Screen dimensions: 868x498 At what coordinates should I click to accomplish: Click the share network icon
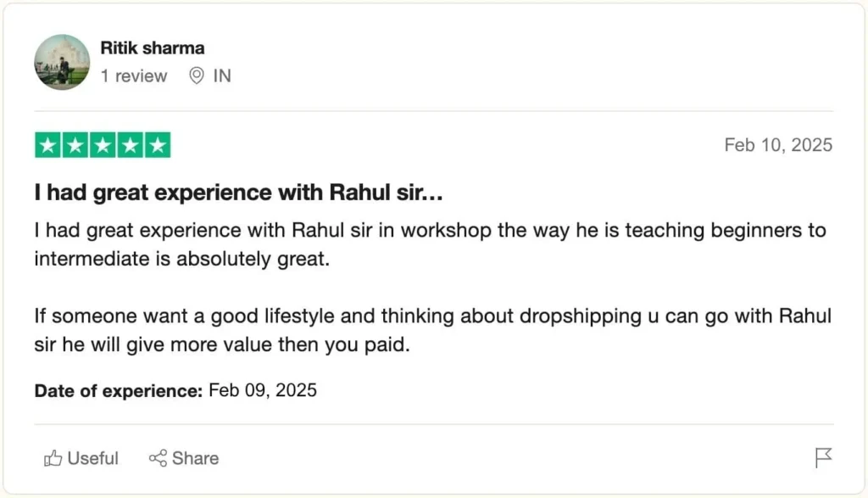(158, 459)
